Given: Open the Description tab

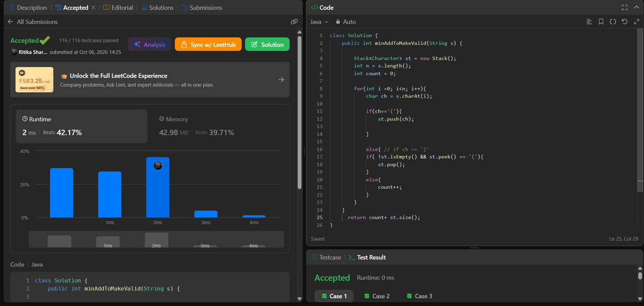Looking at the screenshot, I should click(28, 8).
